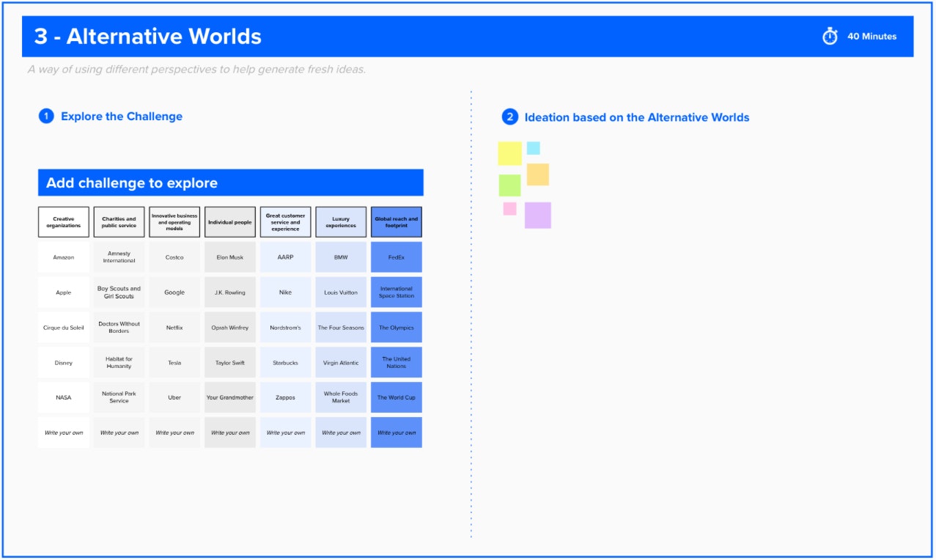Viewport: 936px width, 560px height.
Task: Click the '3 - Alternative Worlds' title
Action: 147,37
